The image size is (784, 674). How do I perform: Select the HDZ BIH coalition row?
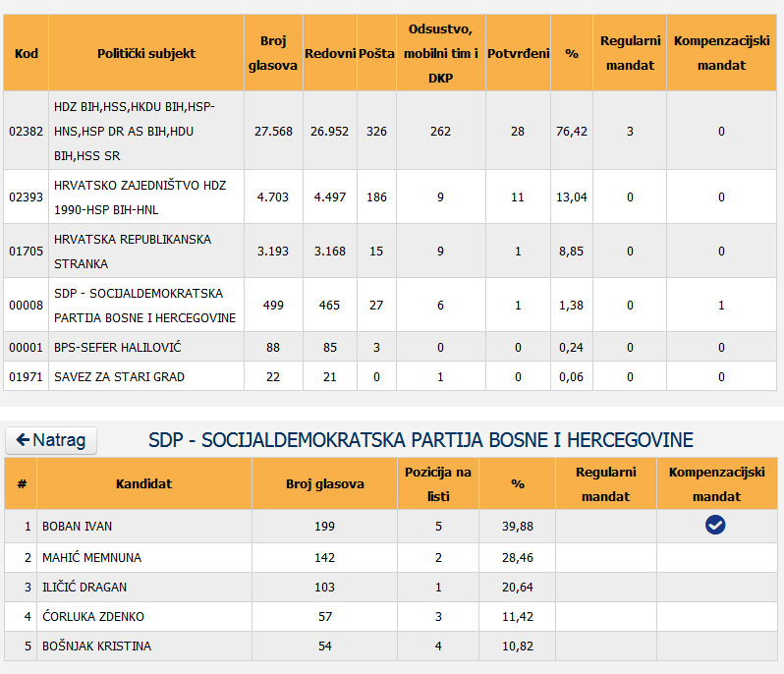134,131
